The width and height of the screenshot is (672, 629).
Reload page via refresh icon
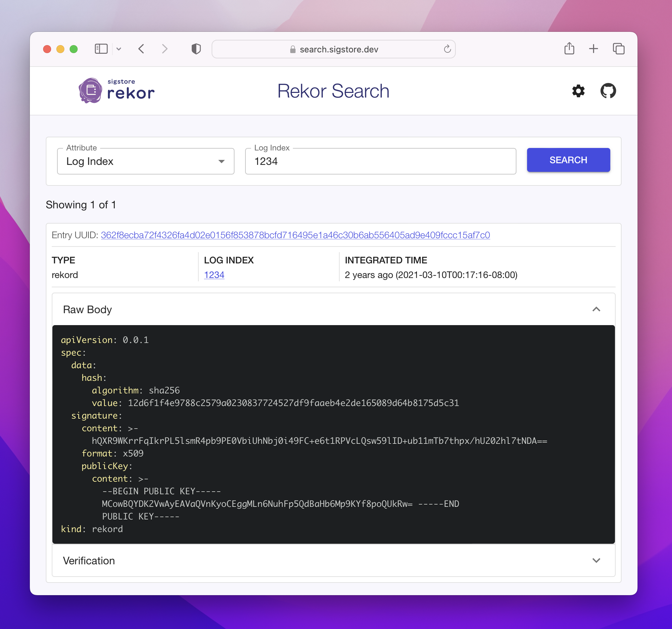point(447,49)
